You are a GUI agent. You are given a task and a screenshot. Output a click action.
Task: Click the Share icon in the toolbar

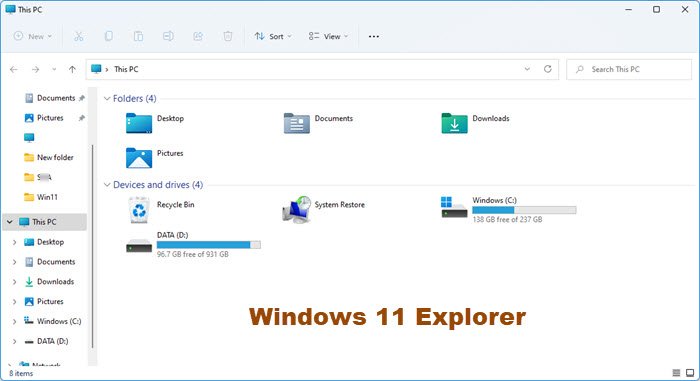click(x=198, y=37)
